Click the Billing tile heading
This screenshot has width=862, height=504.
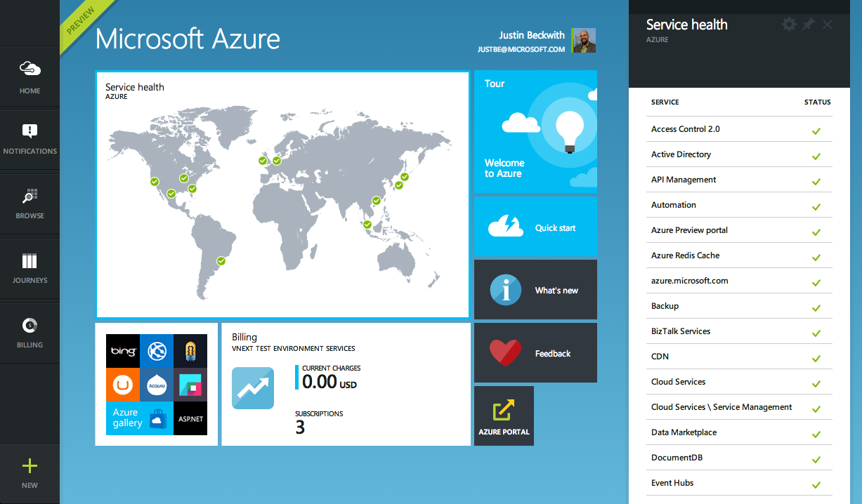pos(244,337)
